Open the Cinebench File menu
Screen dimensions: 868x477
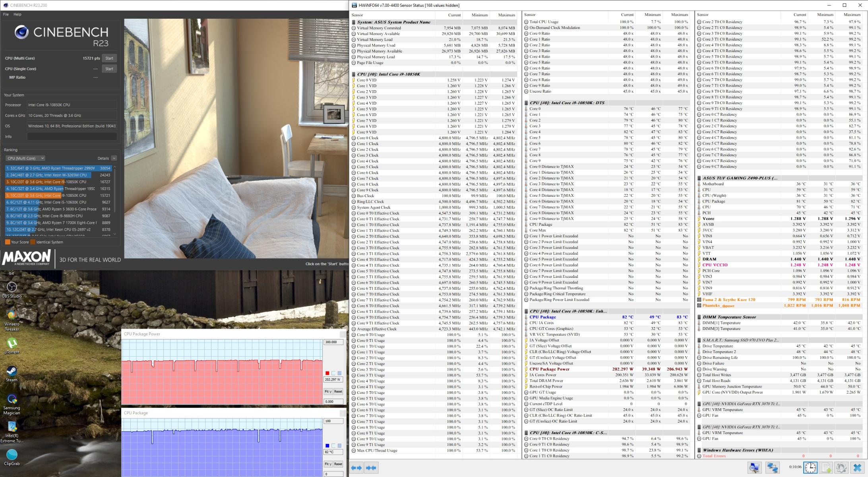click(x=6, y=14)
